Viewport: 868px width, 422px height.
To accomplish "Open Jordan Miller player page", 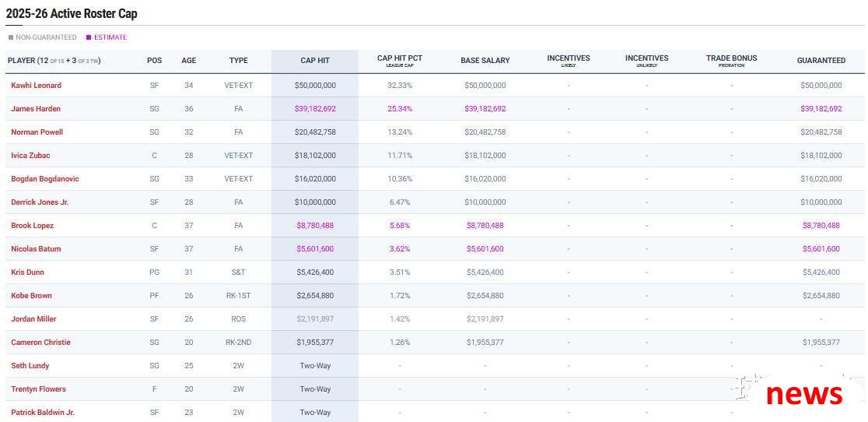I will [33, 318].
